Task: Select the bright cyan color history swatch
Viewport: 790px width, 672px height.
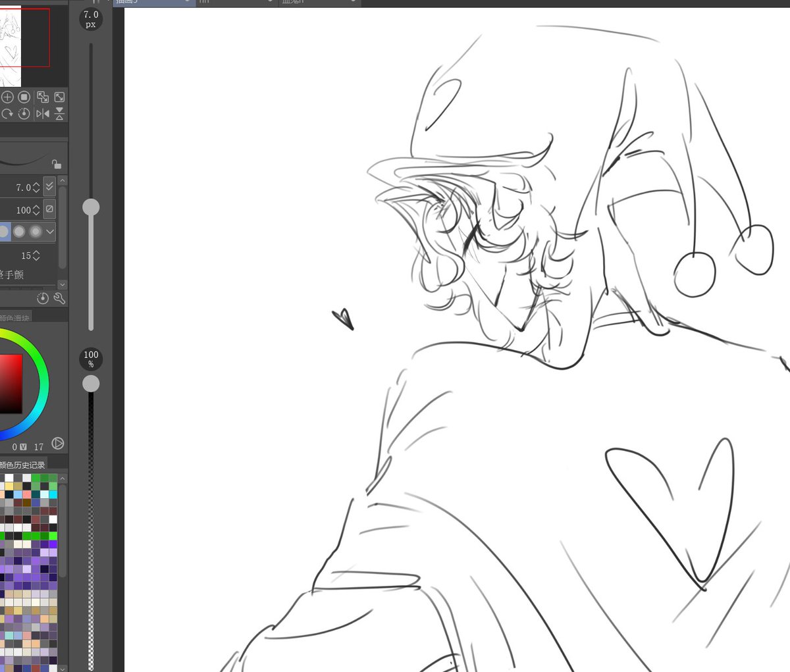Action: [x=53, y=494]
